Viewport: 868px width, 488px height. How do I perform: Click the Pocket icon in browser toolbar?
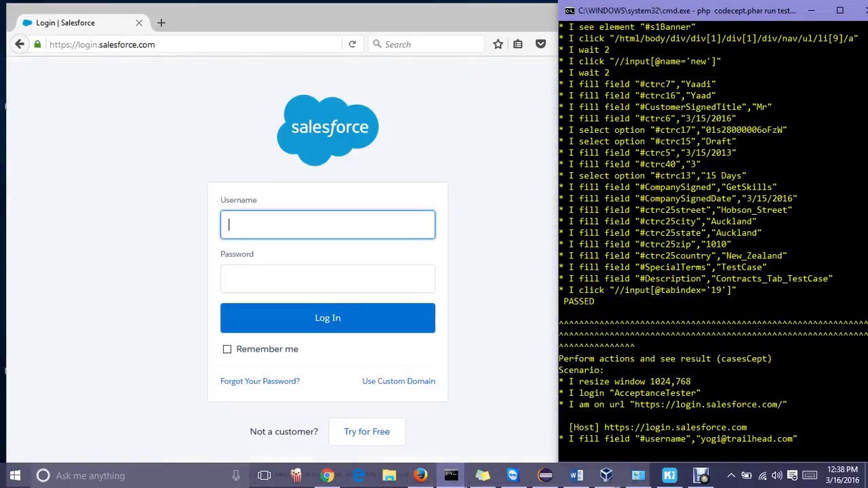point(540,44)
